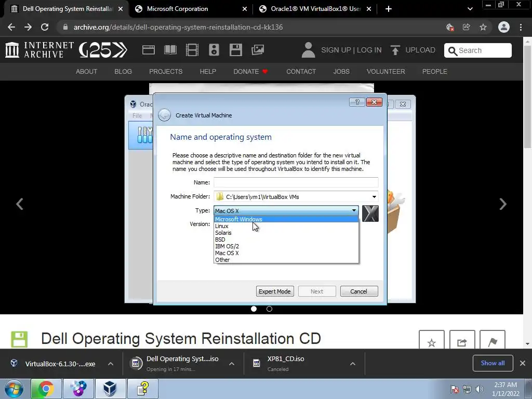Viewport: 532px width, 399px height.
Task: Click the UPLOAD link
Action: coord(413,50)
